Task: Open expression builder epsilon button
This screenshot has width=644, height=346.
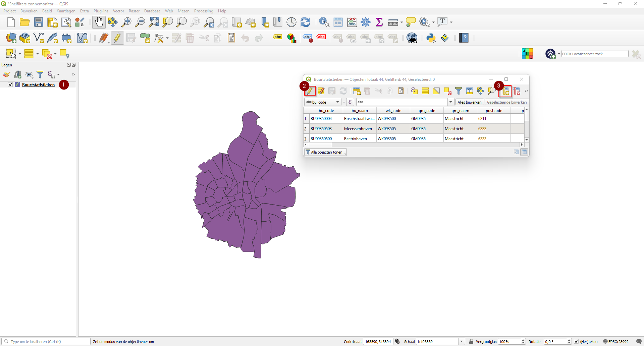Action: [350, 102]
